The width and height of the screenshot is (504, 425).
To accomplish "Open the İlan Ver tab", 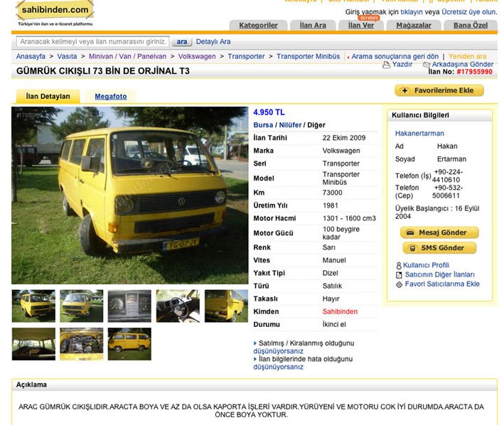I will point(361,25).
